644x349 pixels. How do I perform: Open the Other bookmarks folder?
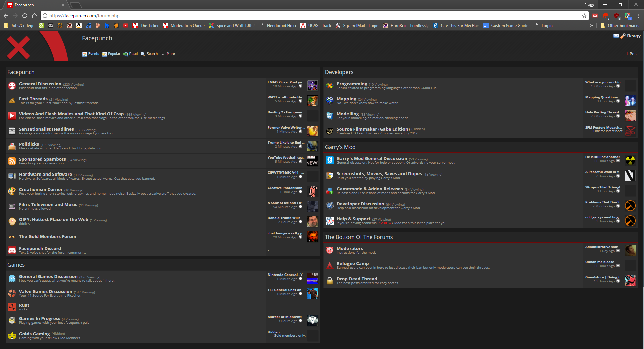620,26
